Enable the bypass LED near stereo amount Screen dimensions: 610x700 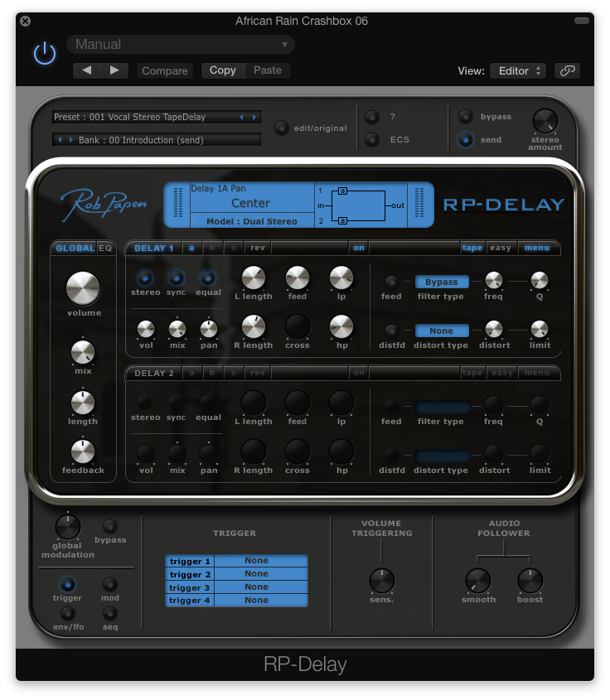tap(465, 117)
